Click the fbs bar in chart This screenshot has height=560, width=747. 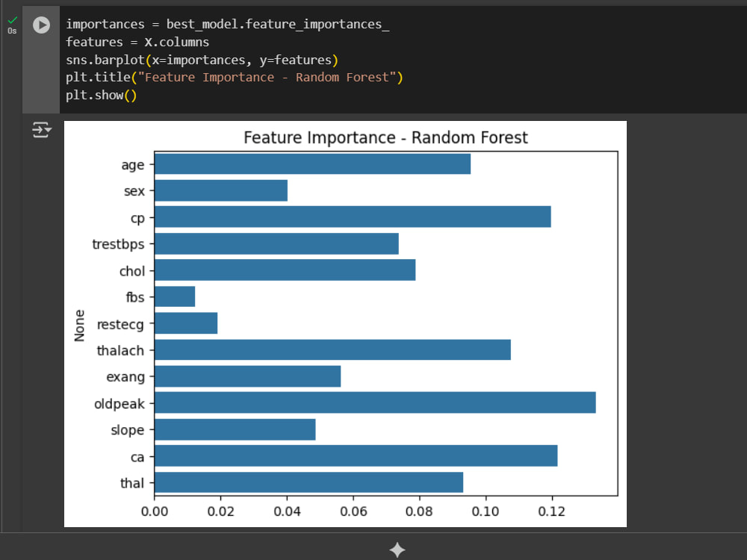175,296
